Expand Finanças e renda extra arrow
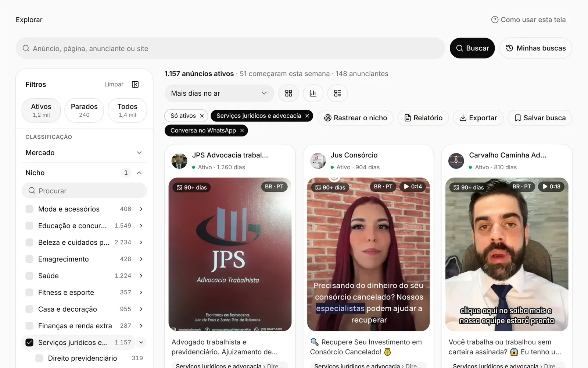Screen dimensions: 588x368 pos(141,326)
